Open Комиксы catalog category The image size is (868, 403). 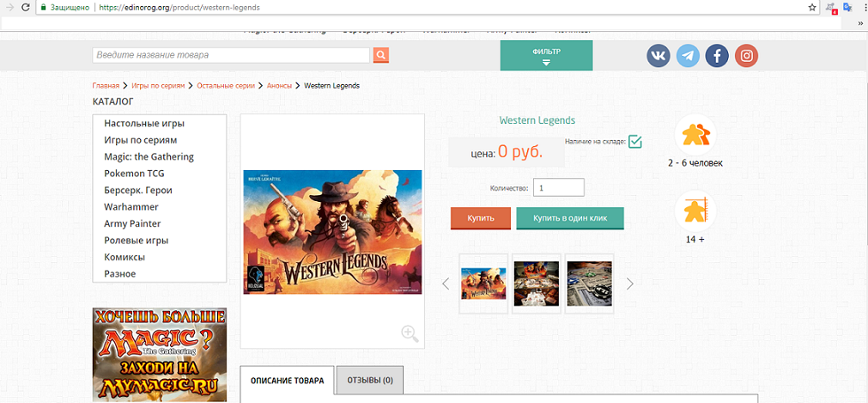point(124,257)
